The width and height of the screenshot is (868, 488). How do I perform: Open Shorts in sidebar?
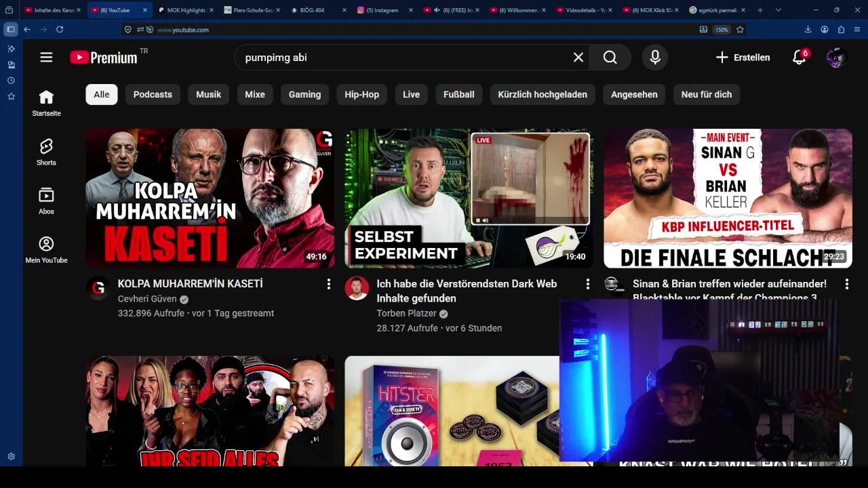pos(46,152)
